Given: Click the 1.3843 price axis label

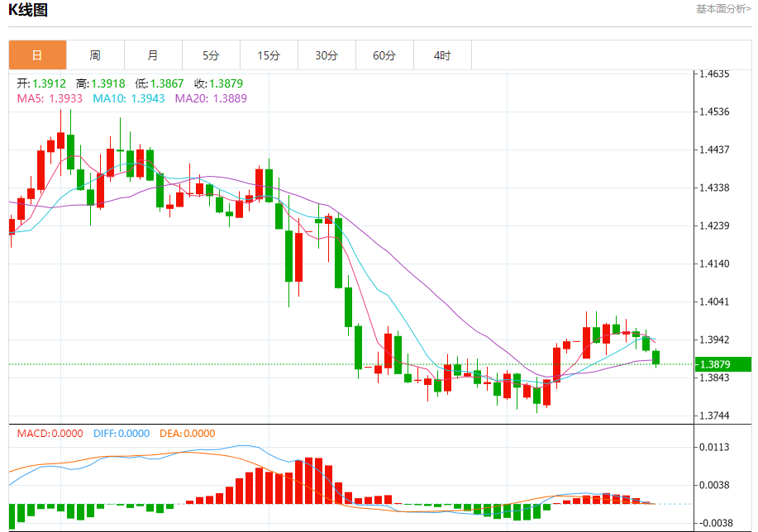Looking at the screenshot, I should tap(714, 378).
